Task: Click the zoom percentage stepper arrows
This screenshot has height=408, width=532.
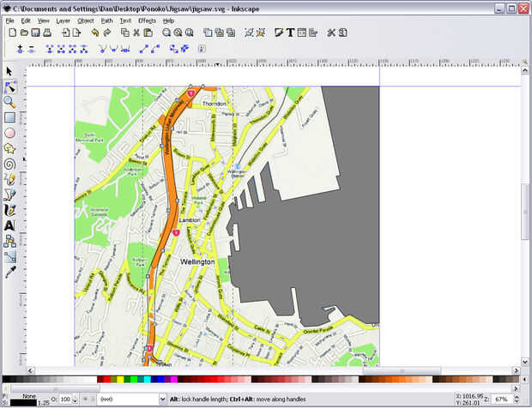Action: [x=516, y=399]
